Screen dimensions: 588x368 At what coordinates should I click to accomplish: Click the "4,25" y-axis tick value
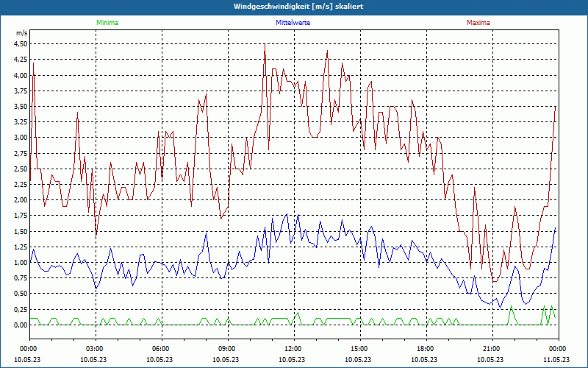click(x=21, y=60)
